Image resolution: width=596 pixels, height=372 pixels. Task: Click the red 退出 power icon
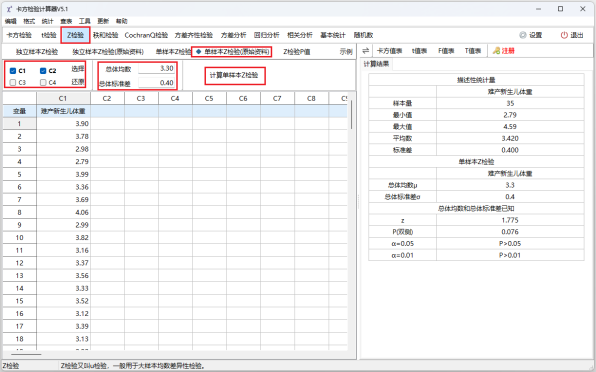564,35
